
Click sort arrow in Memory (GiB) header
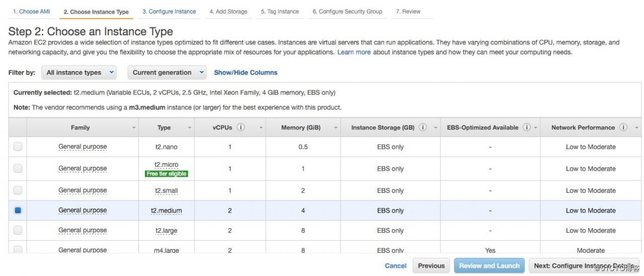click(x=336, y=128)
